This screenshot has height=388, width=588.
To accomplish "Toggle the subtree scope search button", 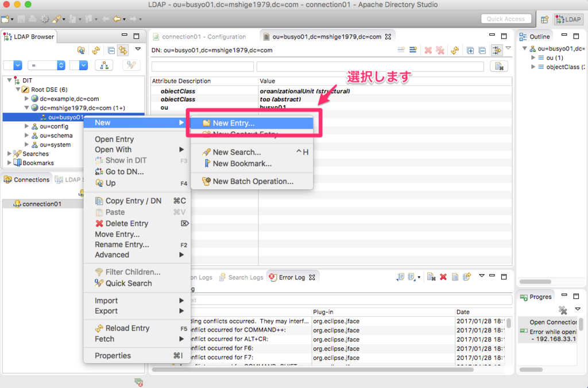I will coord(105,66).
